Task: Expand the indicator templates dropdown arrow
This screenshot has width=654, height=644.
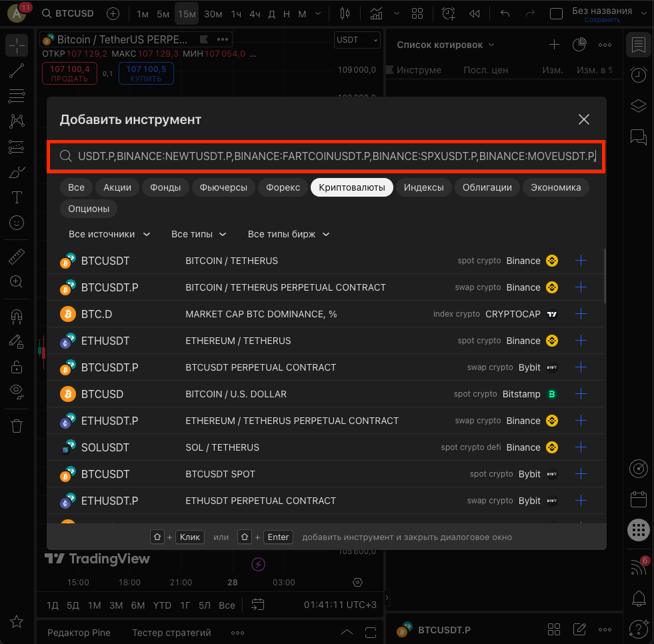Action: click(397, 14)
